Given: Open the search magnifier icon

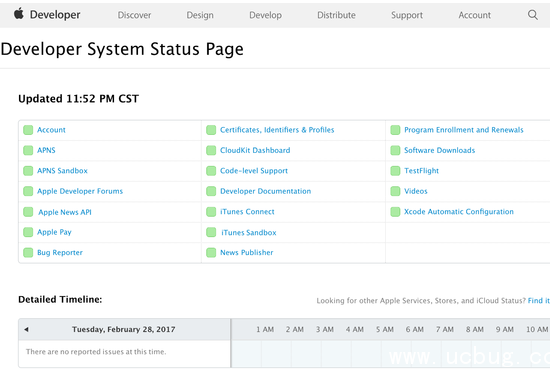Looking at the screenshot, I should click(533, 15).
